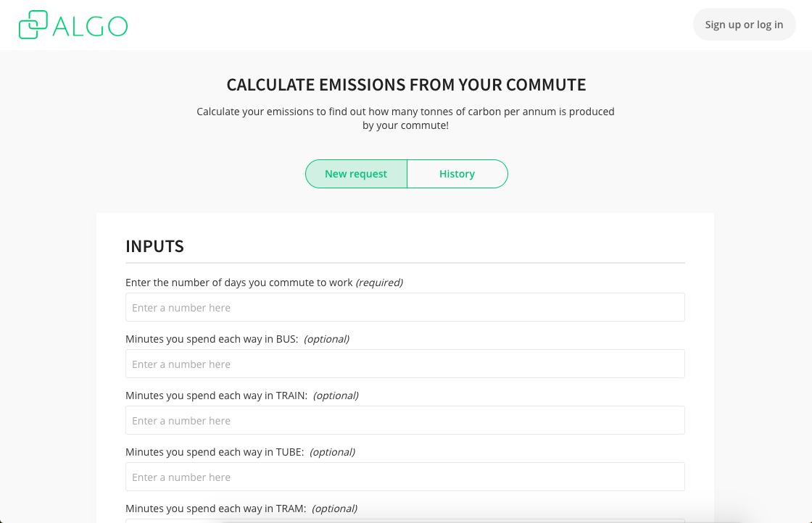This screenshot has height=523, width=812.
Task: Click the '(required)' note beside days label
Action: click(379, 283)
